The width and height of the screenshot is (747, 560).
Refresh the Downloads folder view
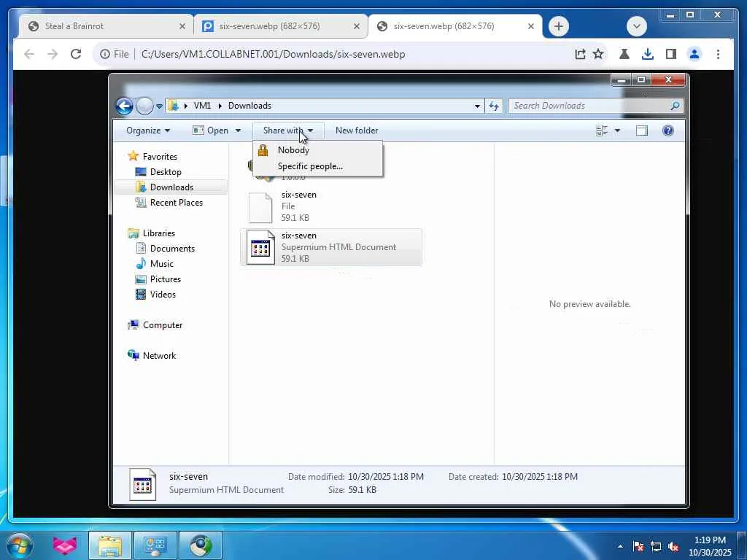[x=494, y=106]
